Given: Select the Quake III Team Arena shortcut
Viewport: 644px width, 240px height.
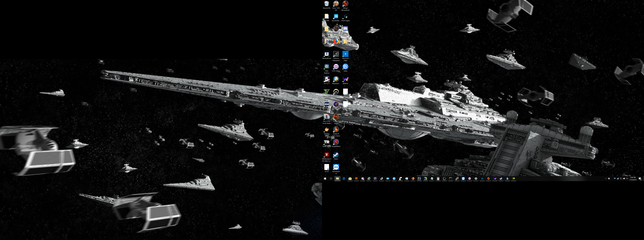Looking at the screenshot, I should [x=336, y=132].
